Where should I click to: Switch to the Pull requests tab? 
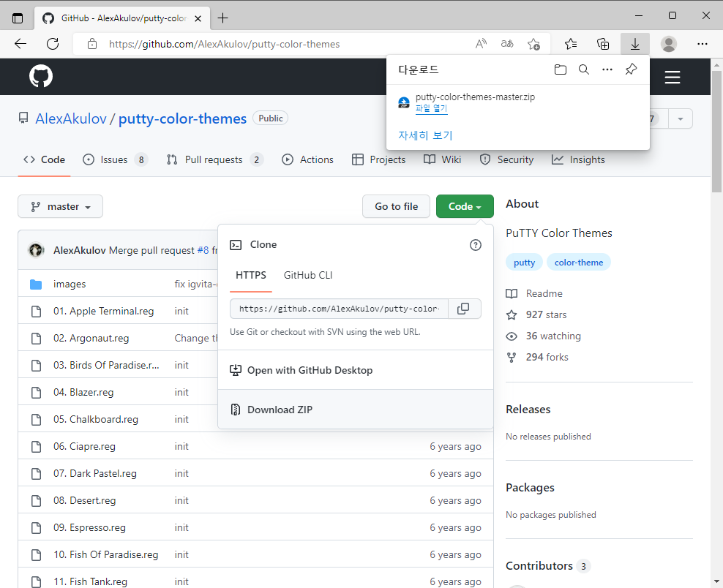point(215,159)
